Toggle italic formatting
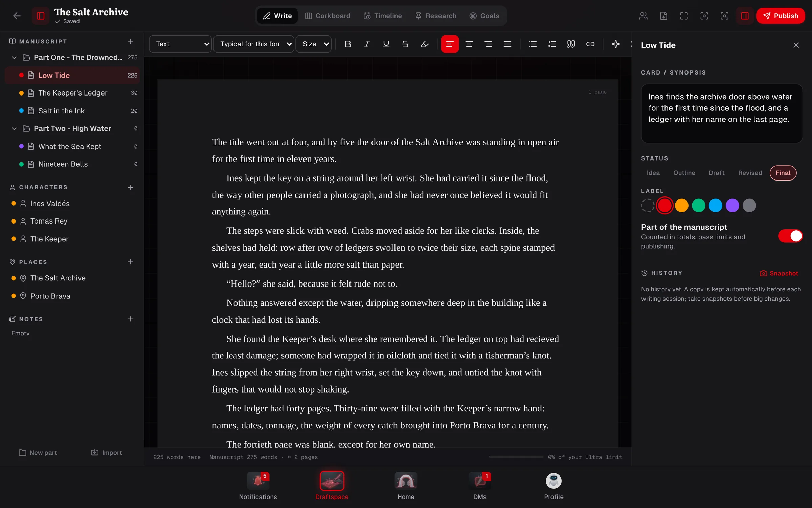The height and width of the screenshot is (508, 812). [x=367, y=44]
